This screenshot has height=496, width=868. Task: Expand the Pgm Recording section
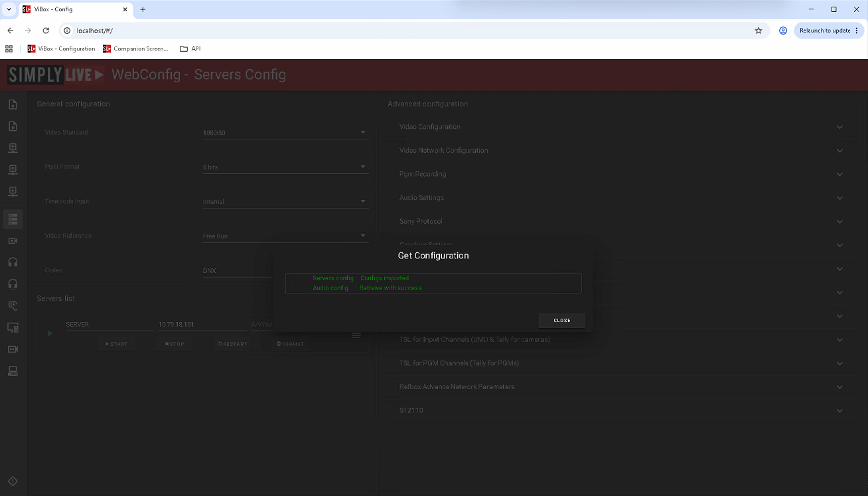click(x=622, y=174)
